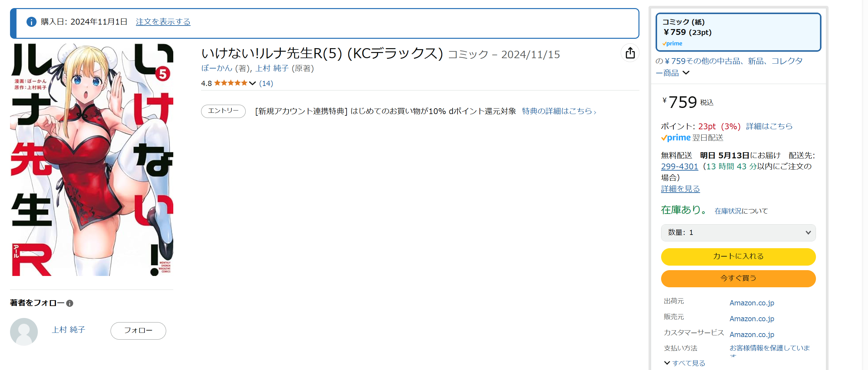Open 上村 純子 link in follow section

pos(69,330)
